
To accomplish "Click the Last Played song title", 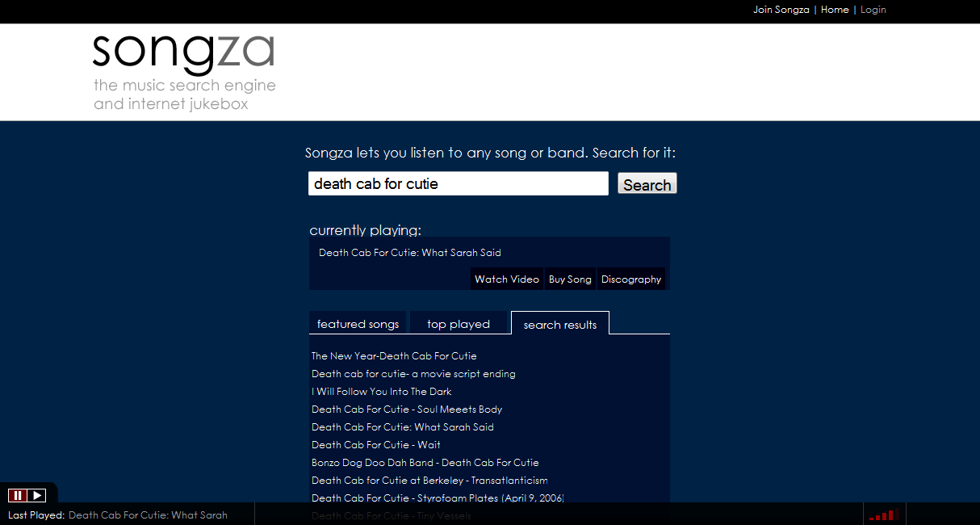I will 148,514.
